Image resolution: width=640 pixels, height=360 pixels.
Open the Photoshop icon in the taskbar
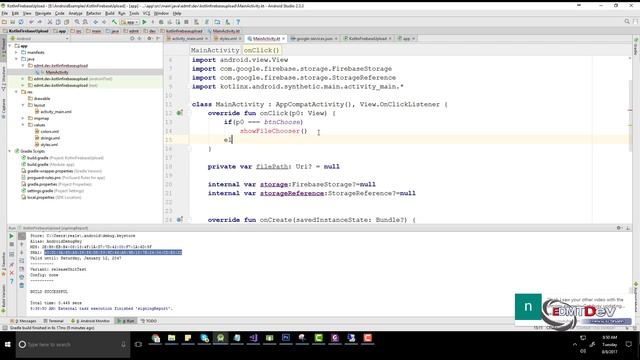286,338
